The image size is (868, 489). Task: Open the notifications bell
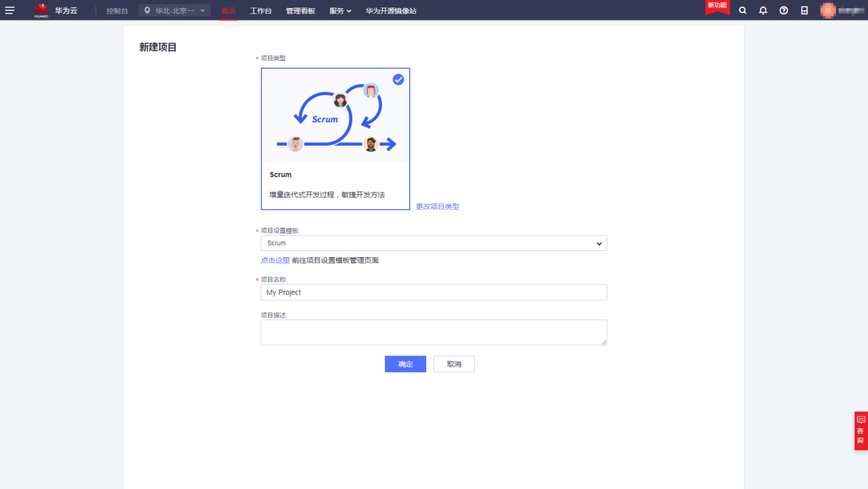(x=763, y=10)
